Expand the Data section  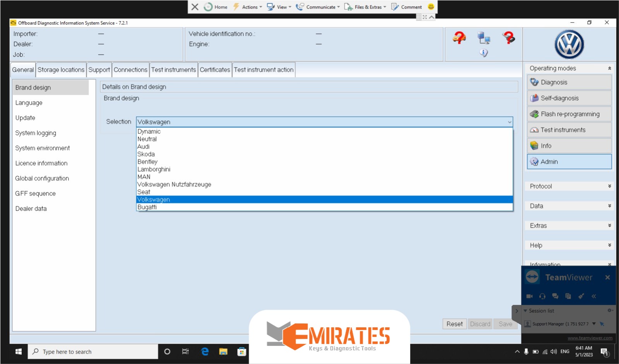(609, 206)
